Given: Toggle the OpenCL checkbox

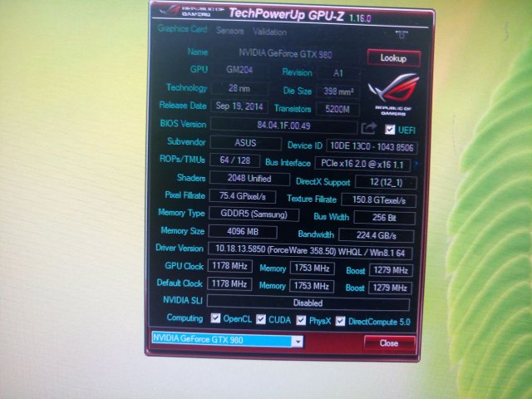Looking at the screenshot, I should pos(215,318).
